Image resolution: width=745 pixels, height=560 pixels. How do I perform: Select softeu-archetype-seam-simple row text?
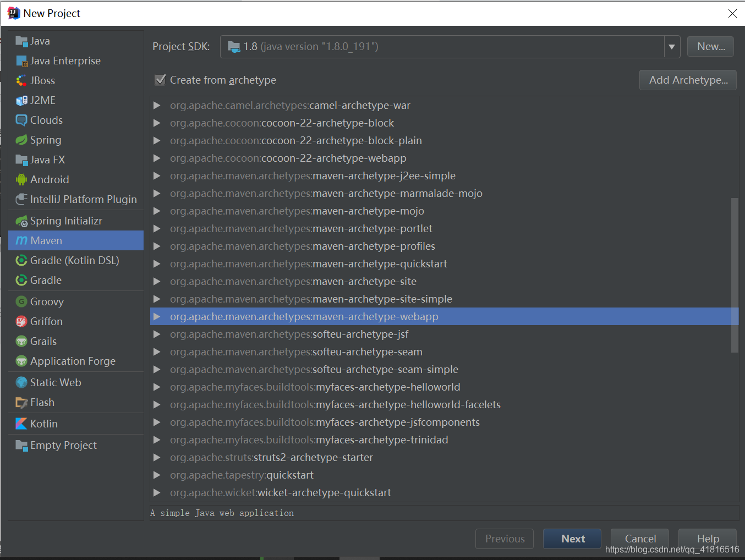point(314,369)
